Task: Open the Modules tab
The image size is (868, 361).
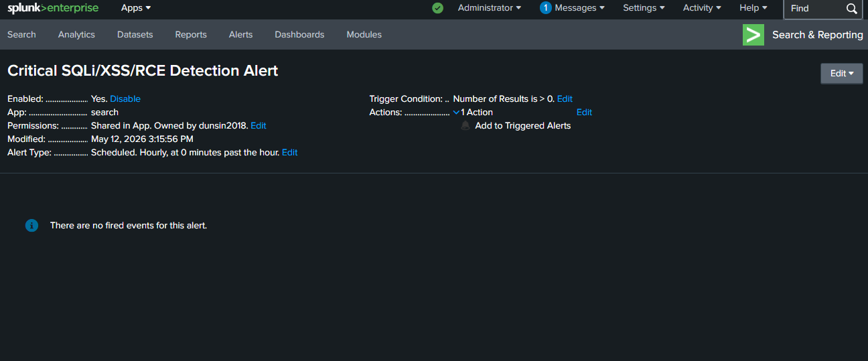Action: tap(364, 35)
